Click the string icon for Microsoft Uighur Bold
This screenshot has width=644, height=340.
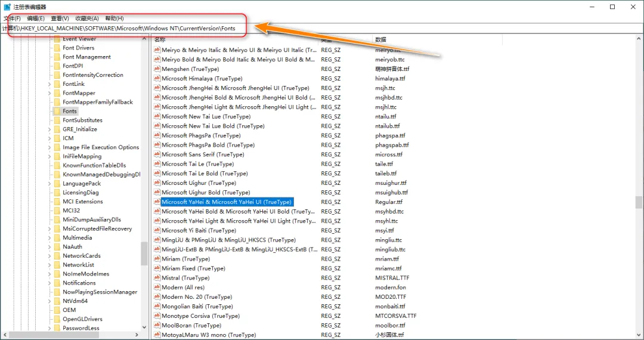pos(157,192)
